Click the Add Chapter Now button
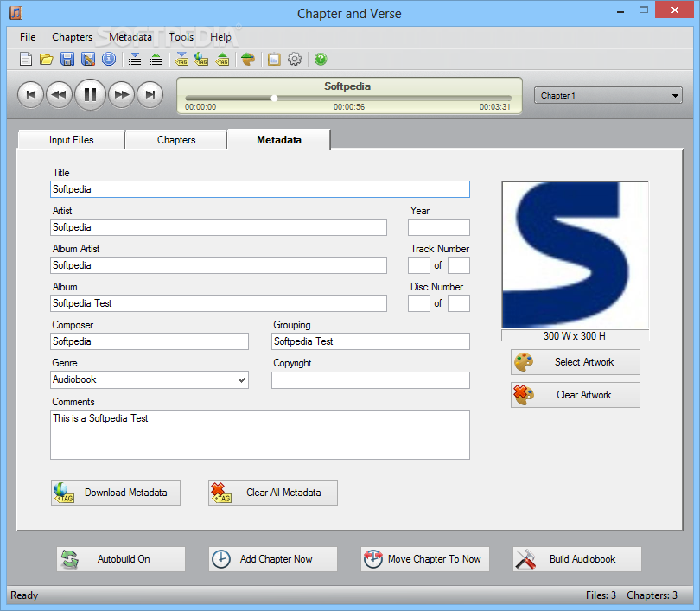This screenshot has height=611, width=700. (273, 559)
